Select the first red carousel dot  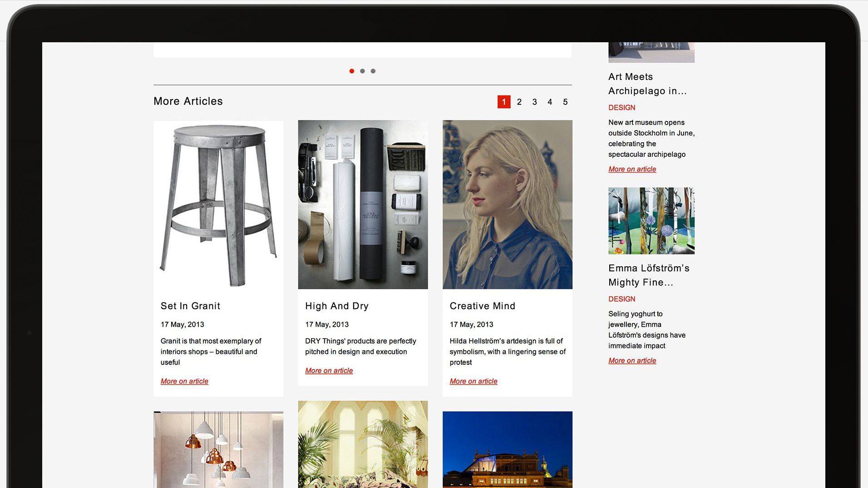click(352, 71)
